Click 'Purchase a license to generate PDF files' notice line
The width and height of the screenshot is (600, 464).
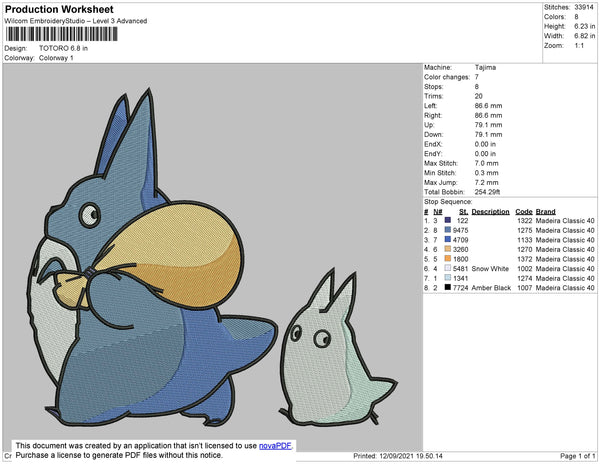(x=119, y=455)
